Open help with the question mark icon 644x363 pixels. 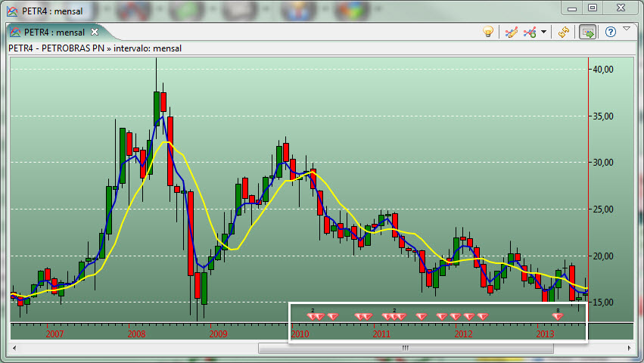click(611, 32)
